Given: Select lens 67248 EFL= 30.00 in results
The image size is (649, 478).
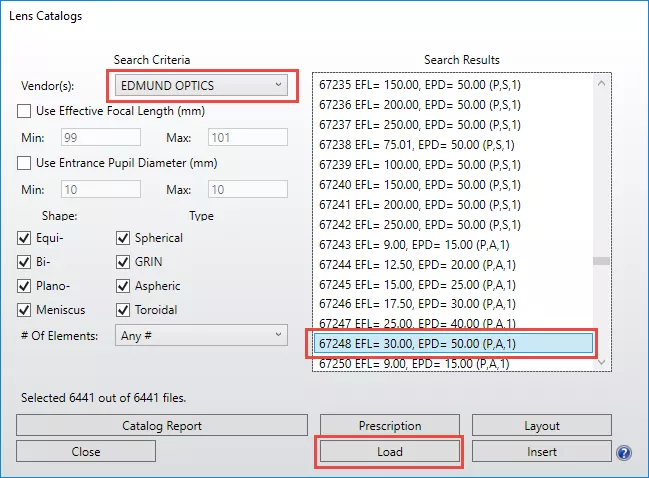Looking at the screenshot, I should click(448, 344).
